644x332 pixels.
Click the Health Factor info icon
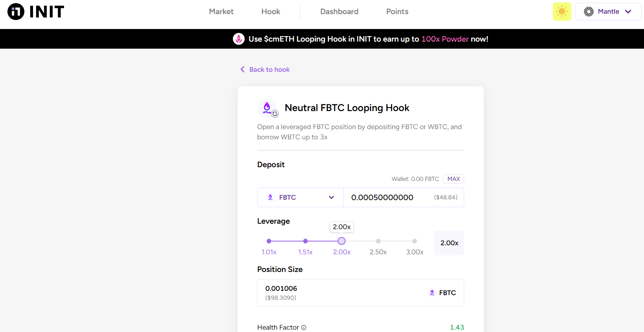click(304, 327)
